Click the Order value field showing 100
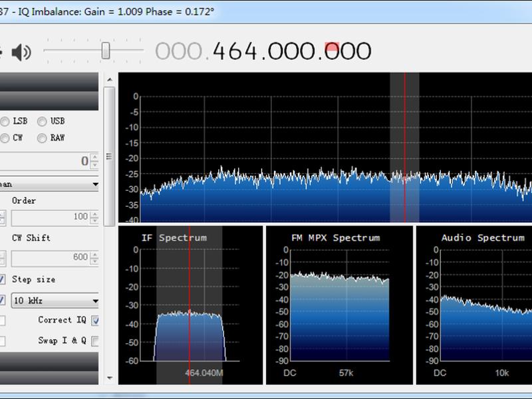 tap(51, 217)
